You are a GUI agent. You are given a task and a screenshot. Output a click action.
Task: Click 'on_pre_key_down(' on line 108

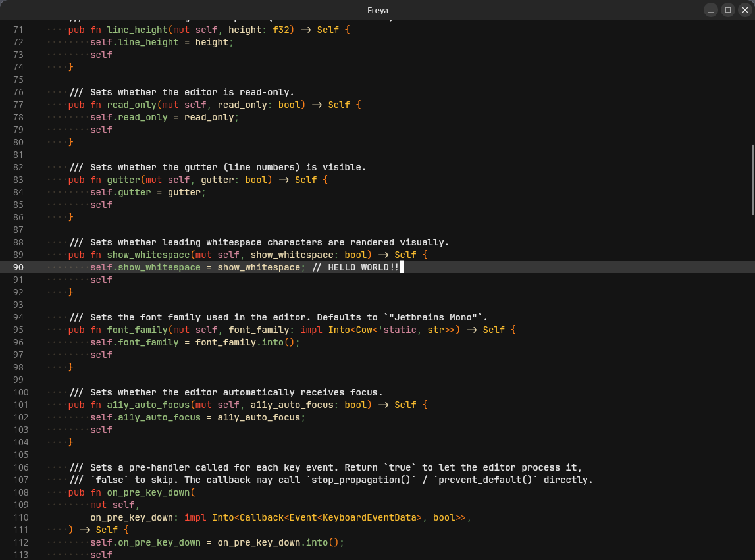click(151, 493)
